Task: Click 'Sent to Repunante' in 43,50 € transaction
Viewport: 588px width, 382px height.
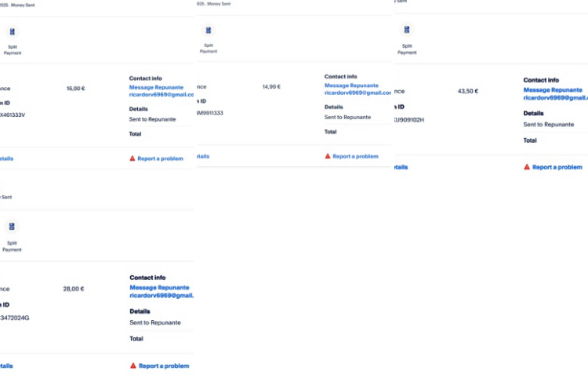Action: (549, 125)
